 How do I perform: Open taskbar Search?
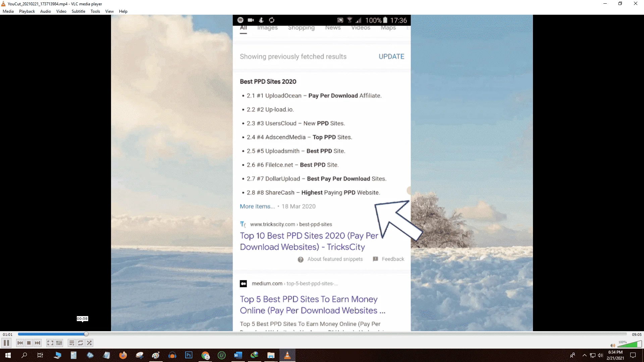24,355
